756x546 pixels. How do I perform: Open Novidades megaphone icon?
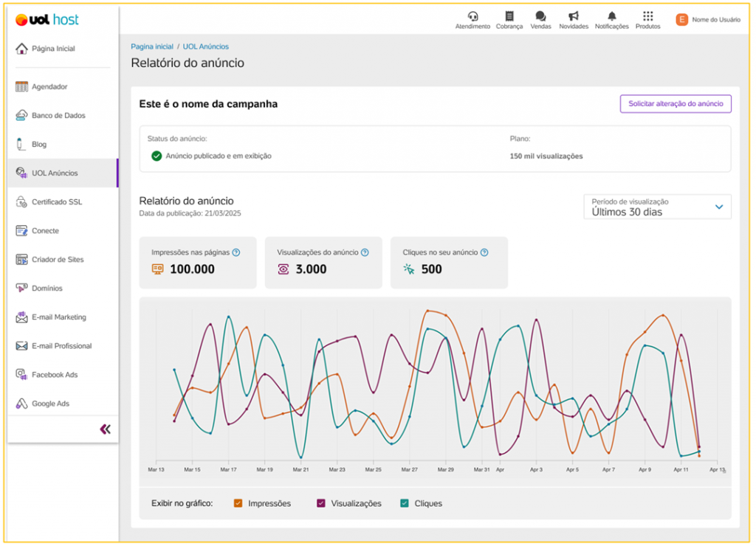(573, 16)
